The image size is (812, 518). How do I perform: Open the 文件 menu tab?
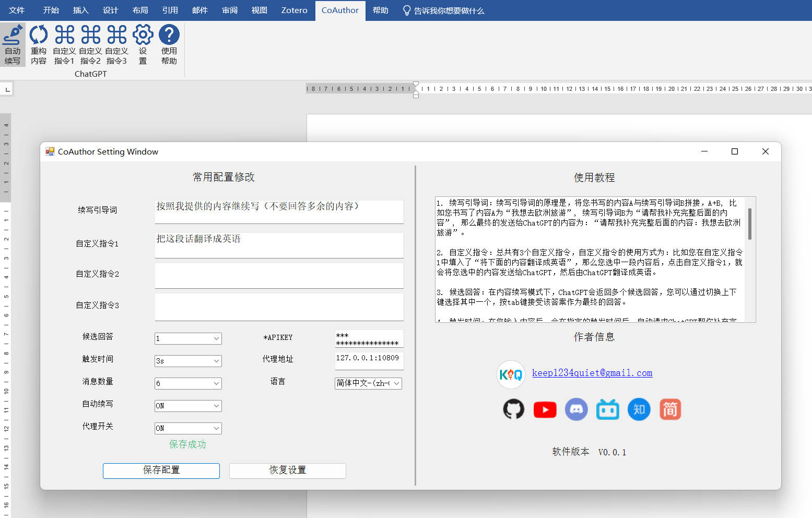coord(17,10)
